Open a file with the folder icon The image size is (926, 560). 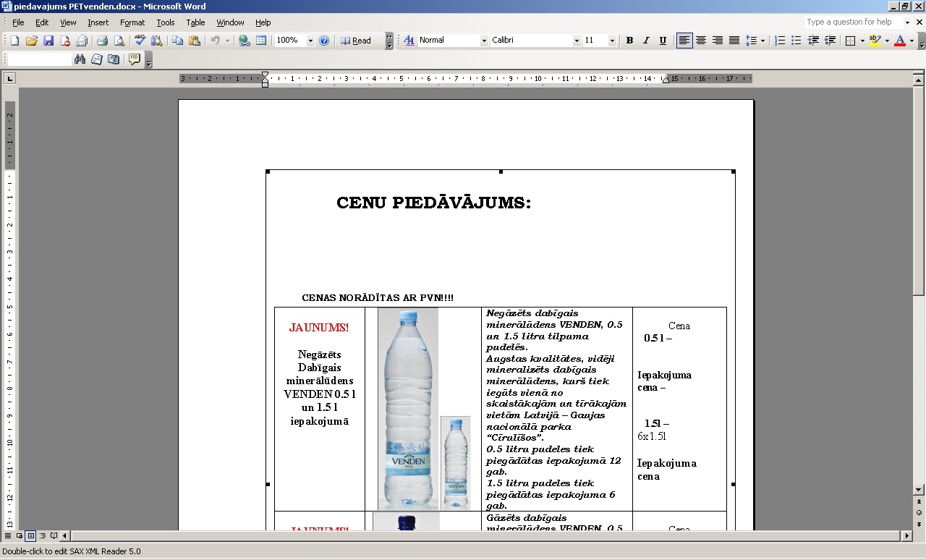point(32,41)
